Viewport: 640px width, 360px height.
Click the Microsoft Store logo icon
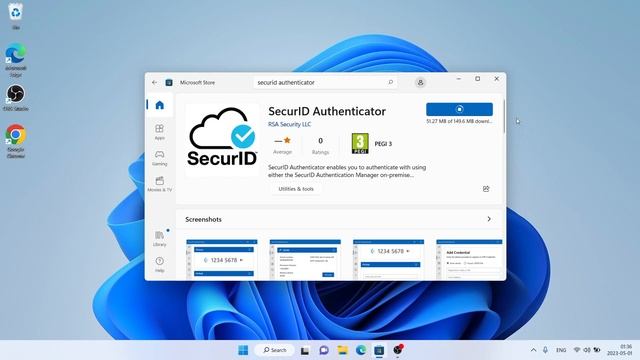pos(169,82)
